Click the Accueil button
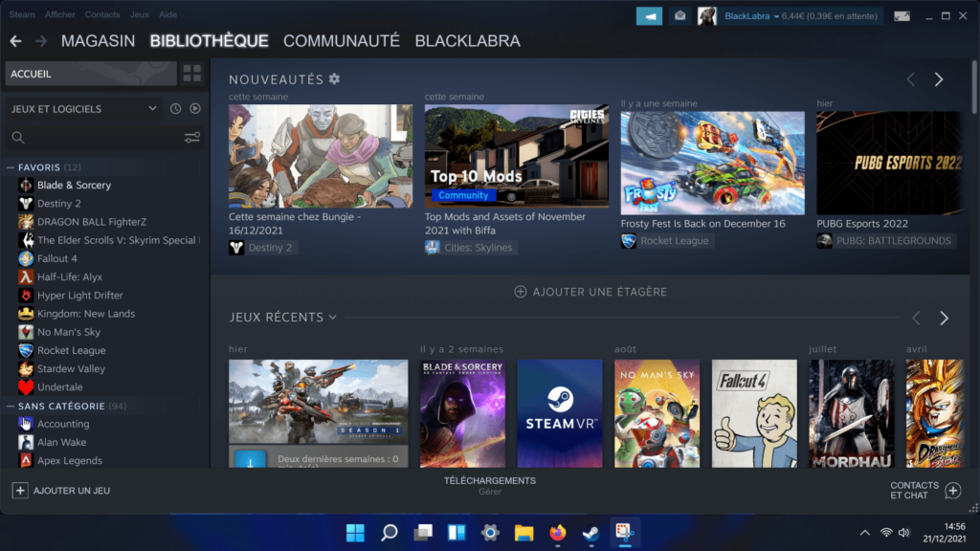The width and height of the screenshot is (980, 551). click(x=91, y=74)
